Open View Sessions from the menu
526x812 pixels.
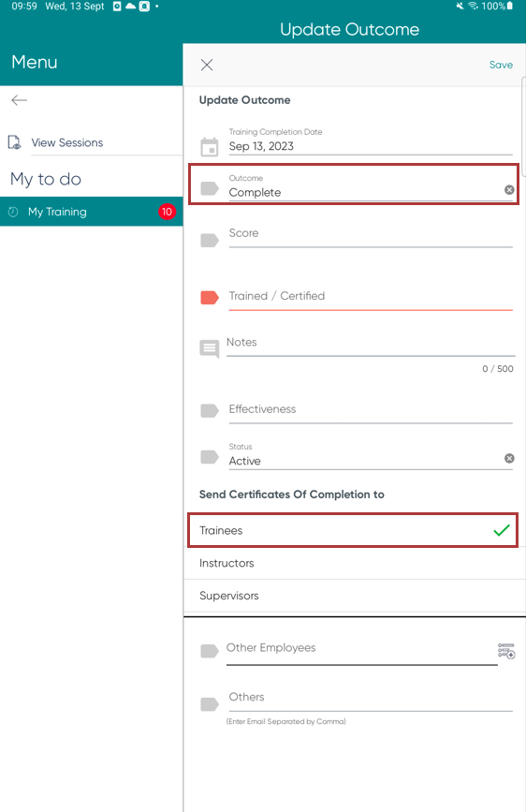point(66,142)
